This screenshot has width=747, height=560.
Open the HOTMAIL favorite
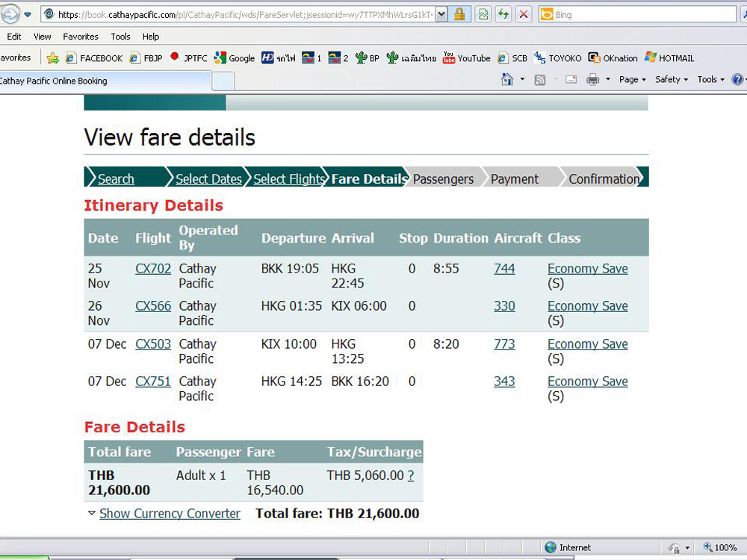point(669,58)
